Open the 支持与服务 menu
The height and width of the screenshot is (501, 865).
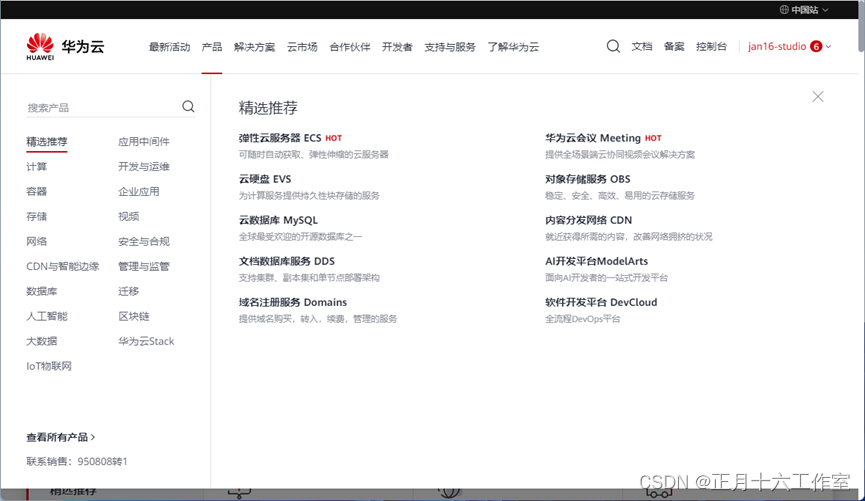pyautogui.click(x=450, y=47)
